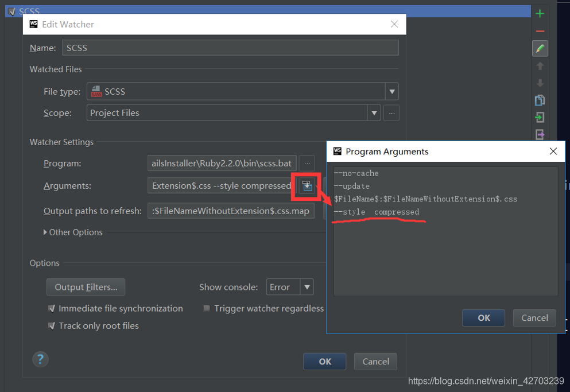Click the $FileName$ argument line
Viewport: 570px width, 392px height.
[x=426, y=199]
